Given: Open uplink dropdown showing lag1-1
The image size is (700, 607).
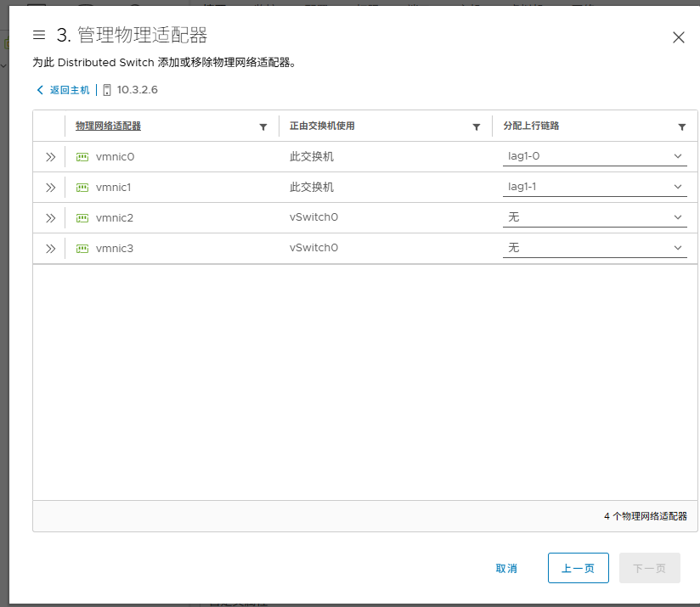Looking at the screenshot, I should pyautogui.click(x=595, y=187).
